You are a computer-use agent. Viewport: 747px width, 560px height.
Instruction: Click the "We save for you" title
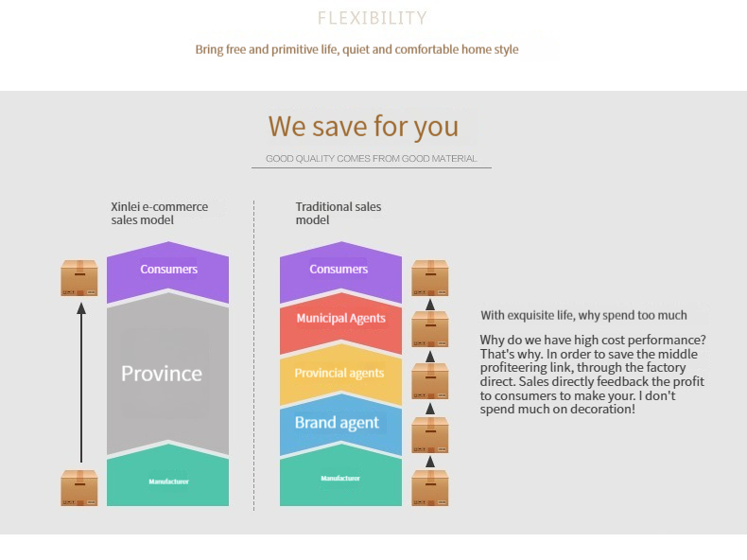[363, 126]
